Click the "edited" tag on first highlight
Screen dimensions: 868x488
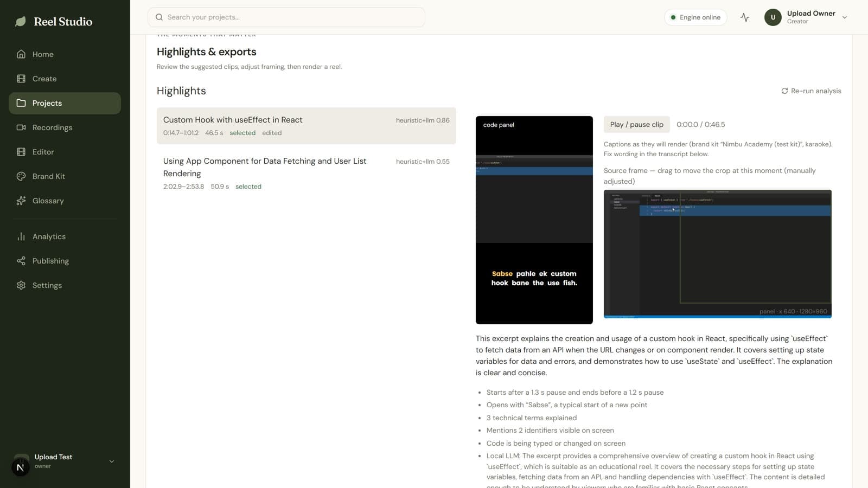tap(272, 133)
